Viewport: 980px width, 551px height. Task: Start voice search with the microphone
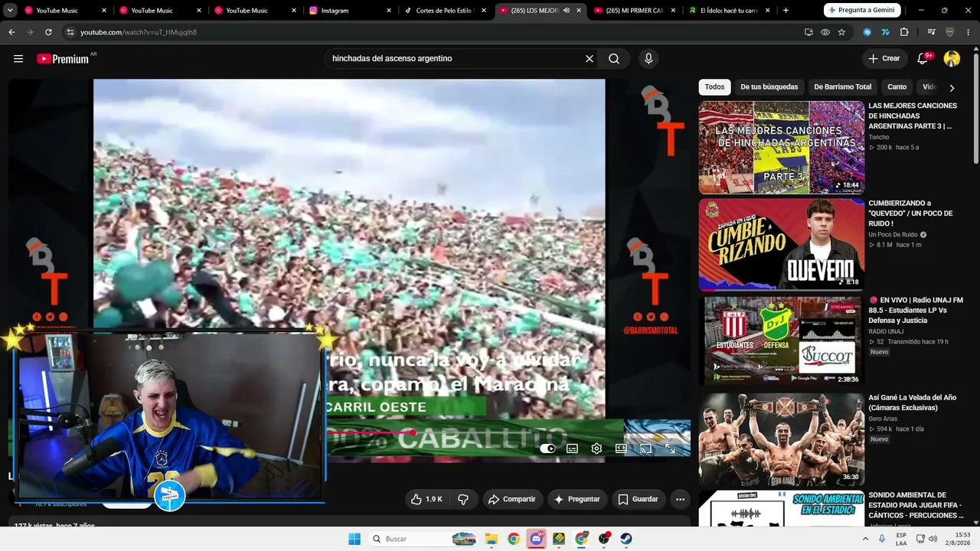point(648,59)
